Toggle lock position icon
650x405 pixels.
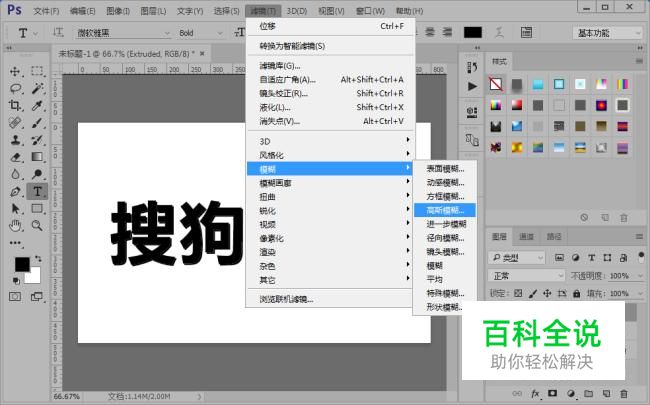click(547, 293)
